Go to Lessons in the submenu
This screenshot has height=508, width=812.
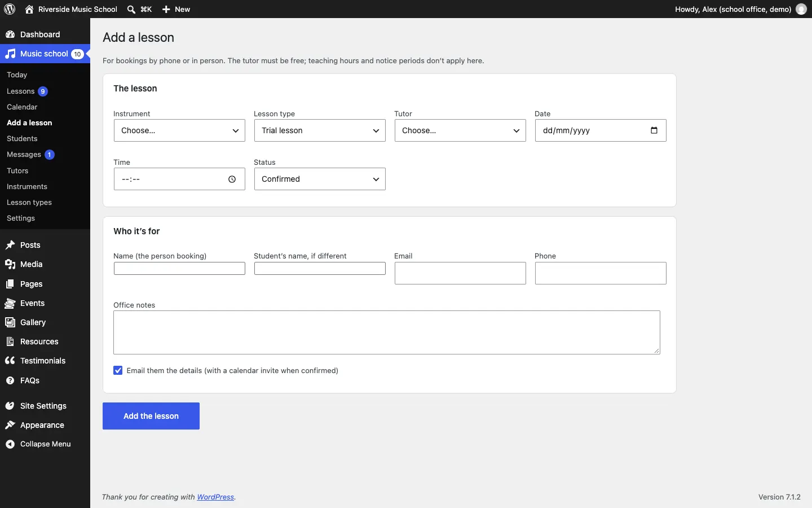[21, 91]
